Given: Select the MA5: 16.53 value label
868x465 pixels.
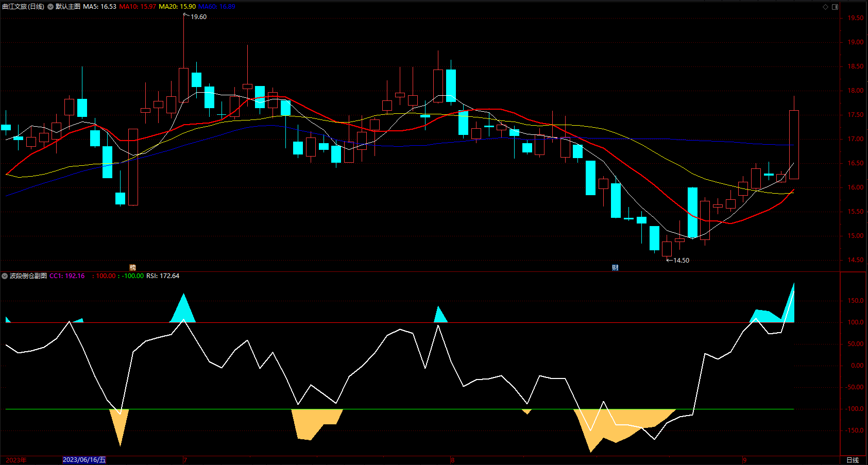Looking at the screenshot, I should pos(99,7).
